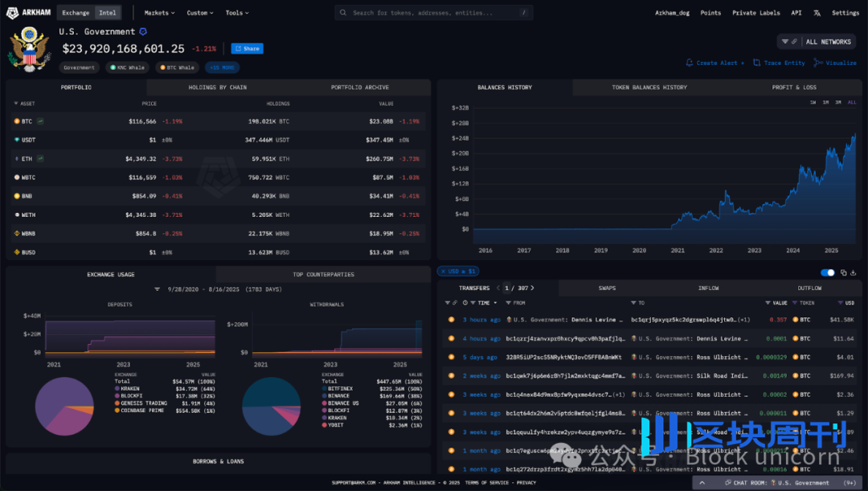
Task: Click the BTC Whale tag
Action: [177, 68]
